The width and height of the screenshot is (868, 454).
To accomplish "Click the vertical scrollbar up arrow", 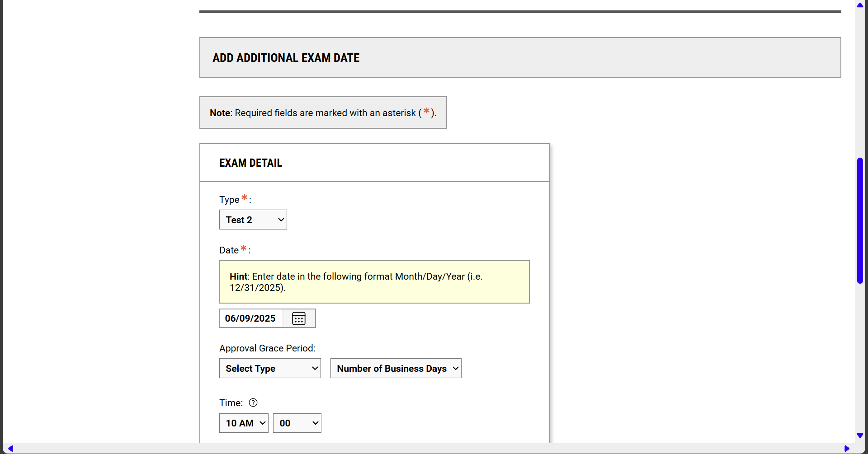I will click(860, 5).
